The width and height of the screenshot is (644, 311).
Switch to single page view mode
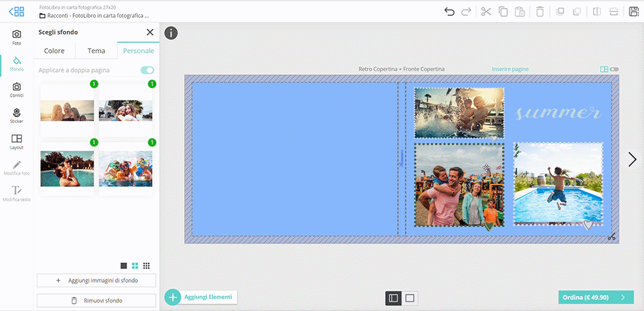click(x=410, y=298)
